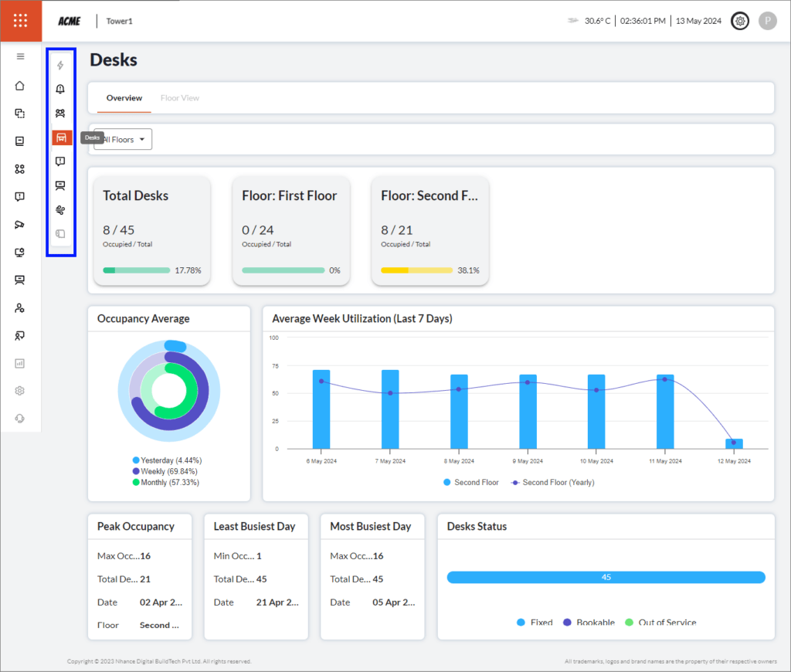Go to Home in left sidebar
This screenshot has height=672, width=791.
click(20, 86)
